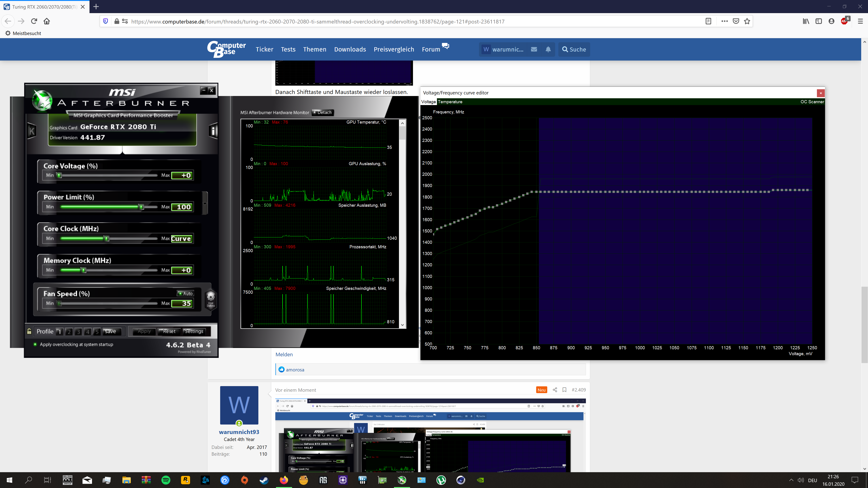
Task: Detach the Afterburner hardware monitor
Action: pyautogui.click(x=322, y=113)
